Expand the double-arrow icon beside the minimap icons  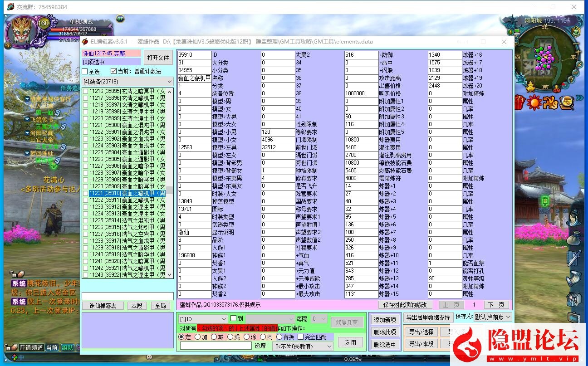pyautogui.click(x=579, y=98)
